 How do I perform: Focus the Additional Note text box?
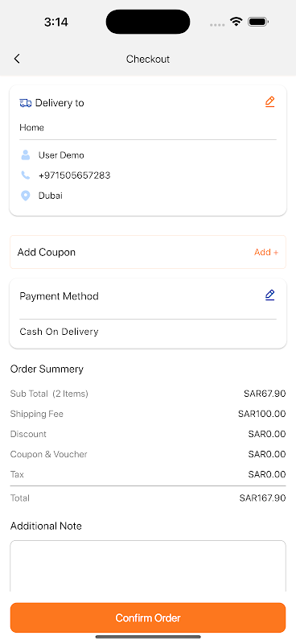148,567
